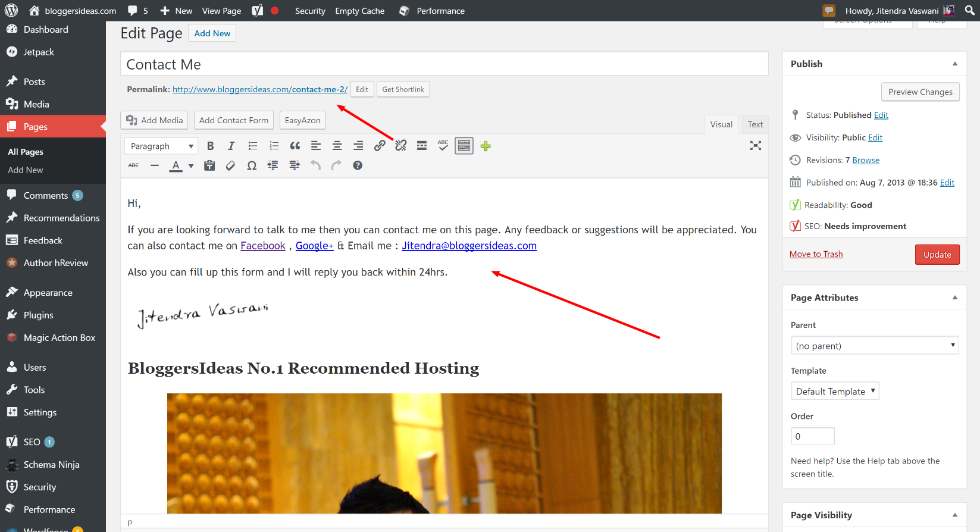Collapse the Page Visibility panel
The width and height of the screenshot is (980, 532).
pos(955,515)
